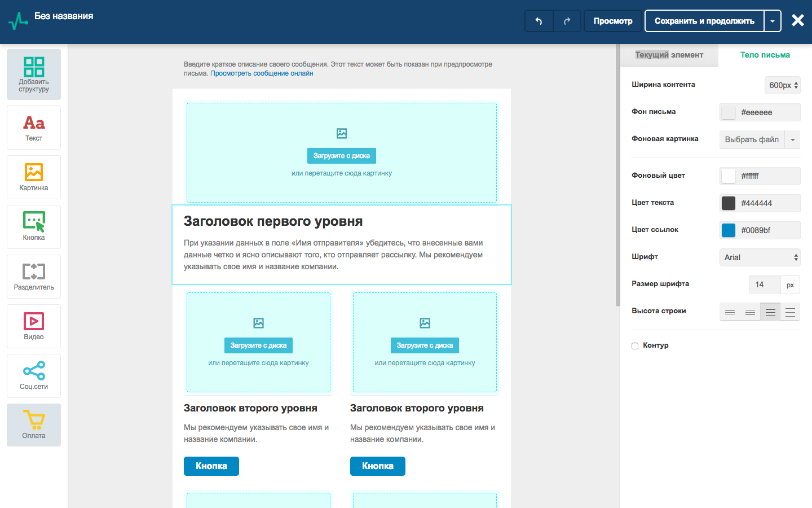Image resolution: width=812 pixels, height=508 pixels.
Task: Click the undo arrow icon
Action: click(x=539, y=20)
